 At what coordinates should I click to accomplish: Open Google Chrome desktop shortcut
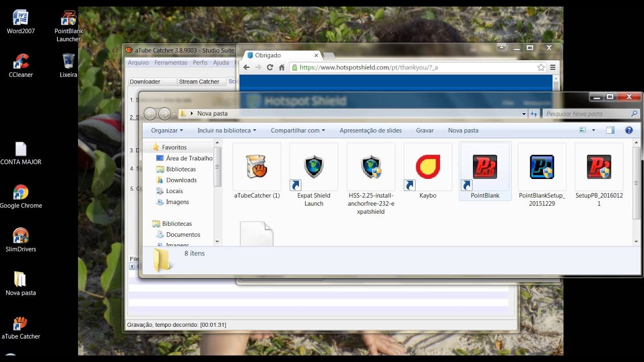(21, 197)
